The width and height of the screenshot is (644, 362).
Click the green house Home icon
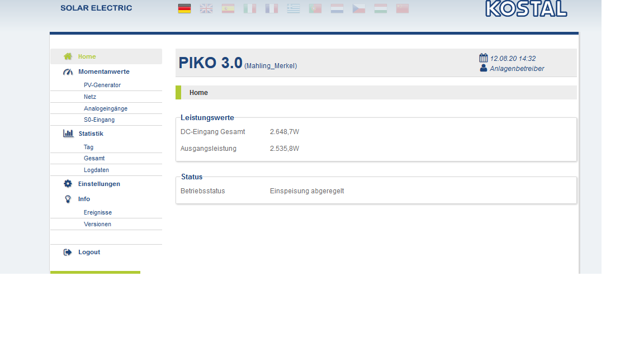(x=68, y=56)
